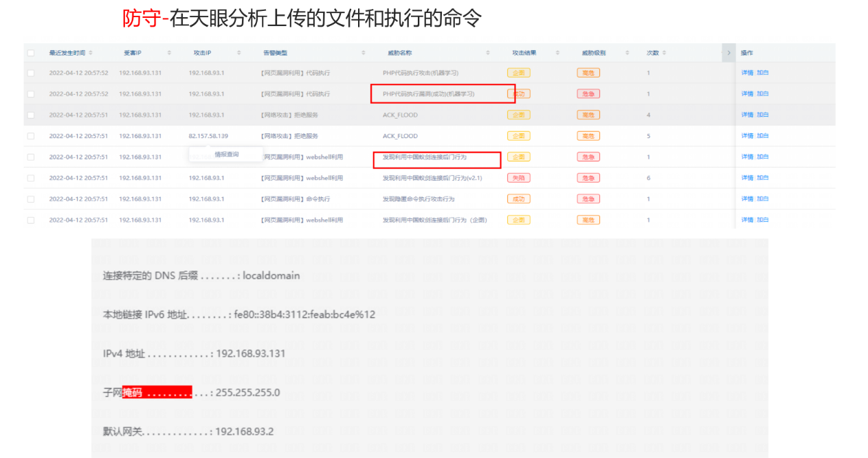Toggle the select-all checkbox in table header
868x458 pixels.
pyautogui.click(x=31, y=53)
